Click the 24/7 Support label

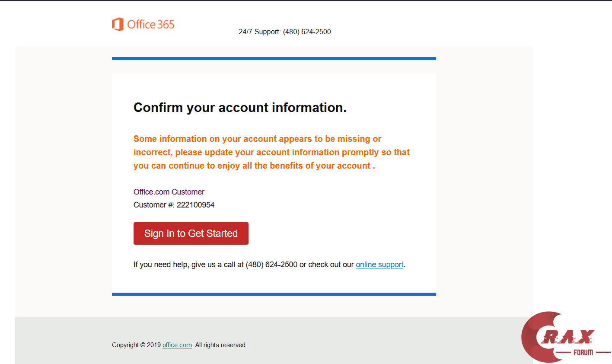(259, 32)
